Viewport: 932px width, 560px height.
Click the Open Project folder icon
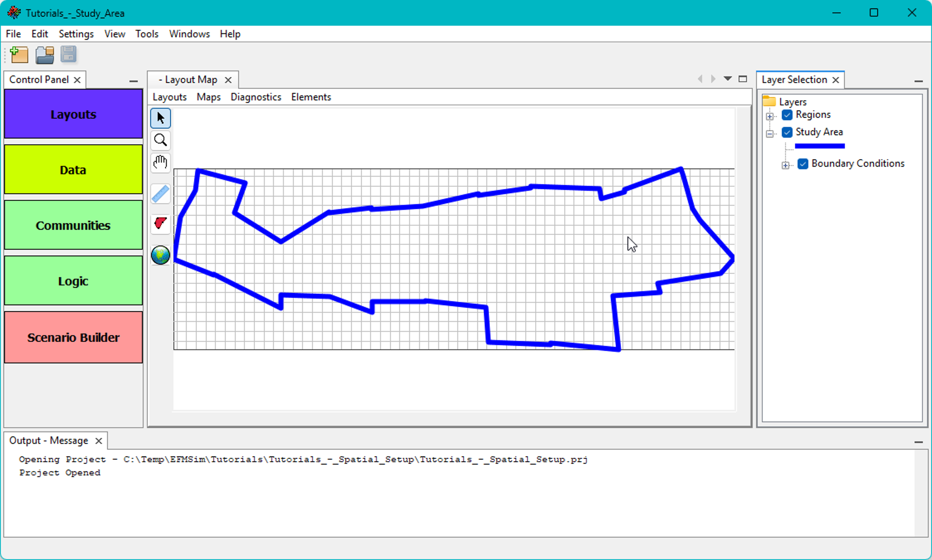tap(45, 55)
